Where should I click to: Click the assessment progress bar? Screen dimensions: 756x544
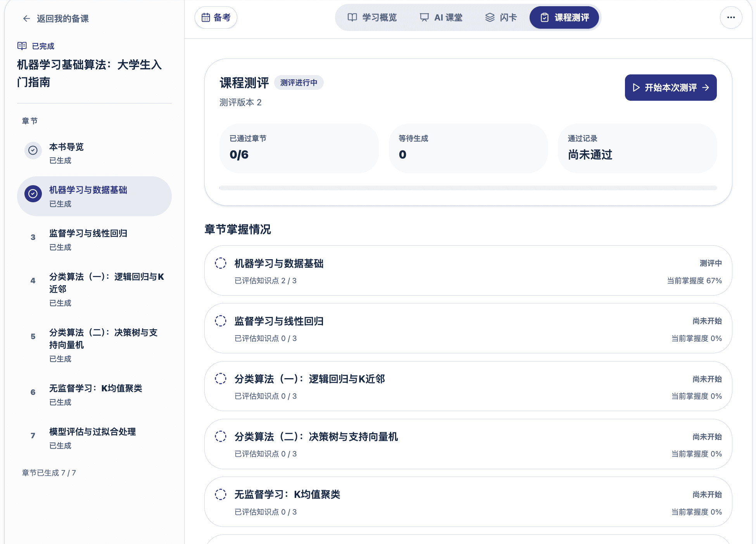point(468,188)
